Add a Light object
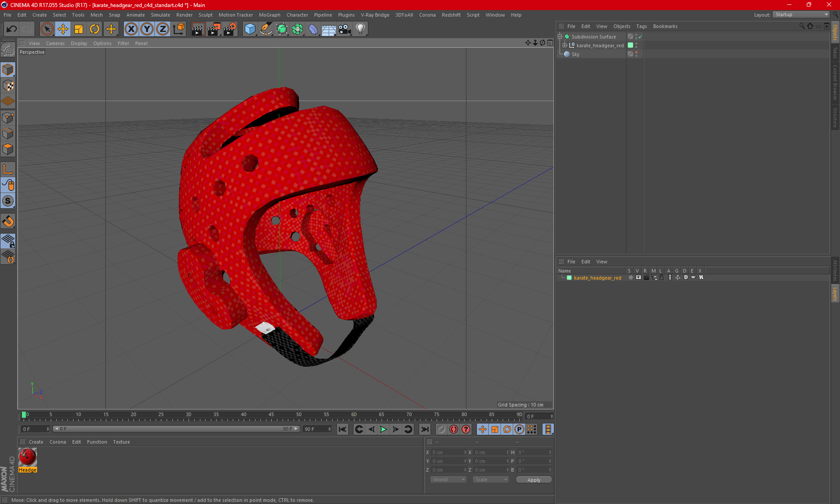The width and height of the screenshot is (840, 504). (x=360, y=29)
